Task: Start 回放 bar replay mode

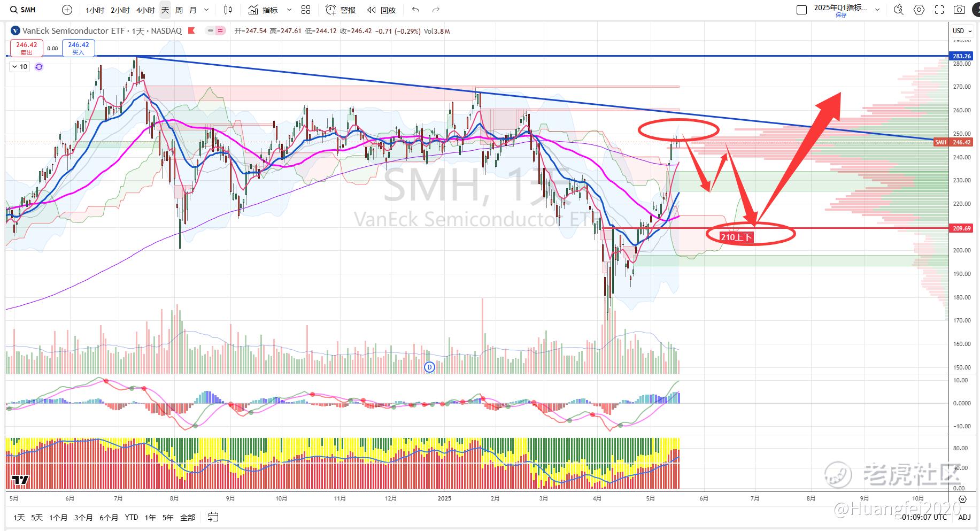Action: 381,10
